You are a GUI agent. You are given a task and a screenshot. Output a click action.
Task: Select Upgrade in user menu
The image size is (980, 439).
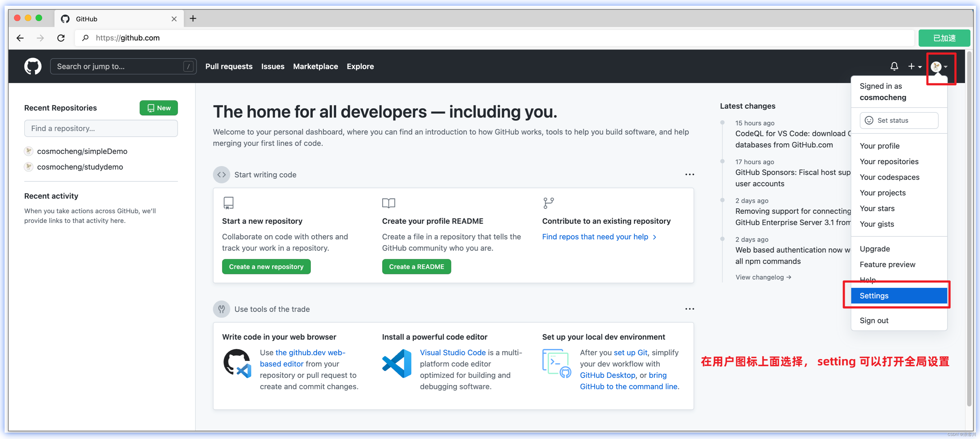pos(899,249)
